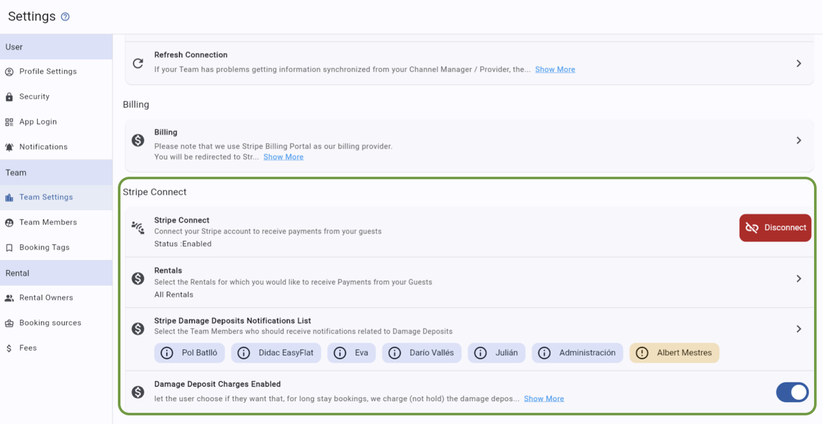
Task: Open the Billing row chevron arrow
Action: 798,140
